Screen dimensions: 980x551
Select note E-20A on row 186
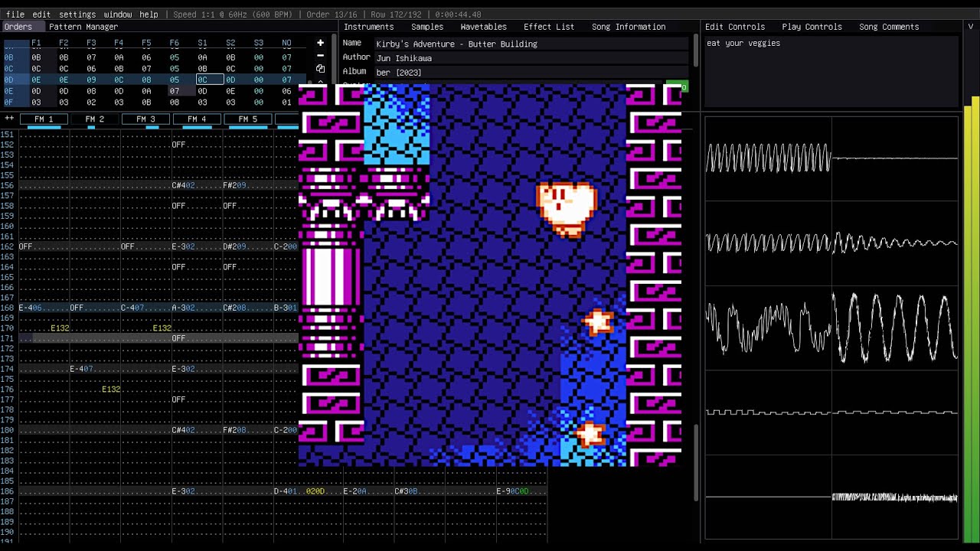tap(354, 491)
